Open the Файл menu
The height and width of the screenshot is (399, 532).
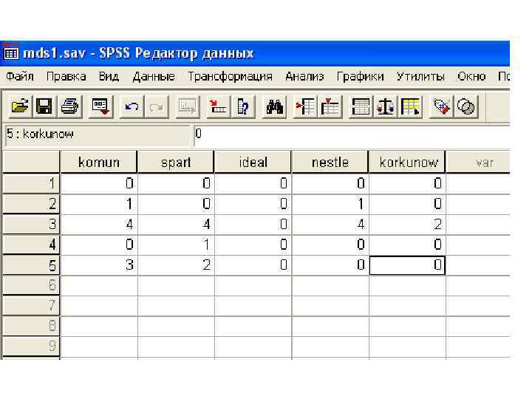[20, 77]
